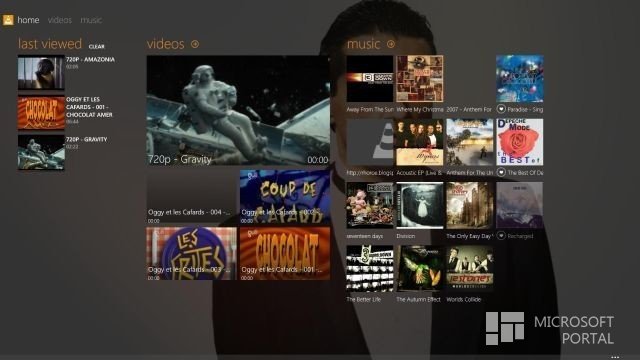The image size is (640, 360).
Task: Click the Away From The Sun label
Action: pyautogui.click(x=370, y=109)
